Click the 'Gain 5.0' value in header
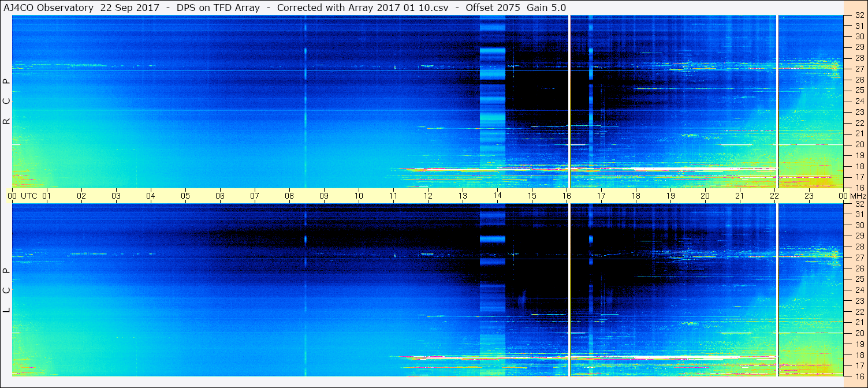868x388 pixels. click(x=546, y=8)
